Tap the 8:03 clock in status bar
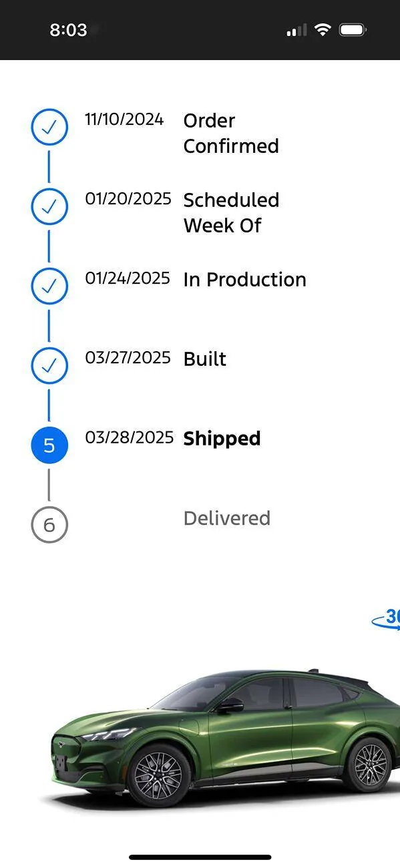400x868 pixels. 68,30
